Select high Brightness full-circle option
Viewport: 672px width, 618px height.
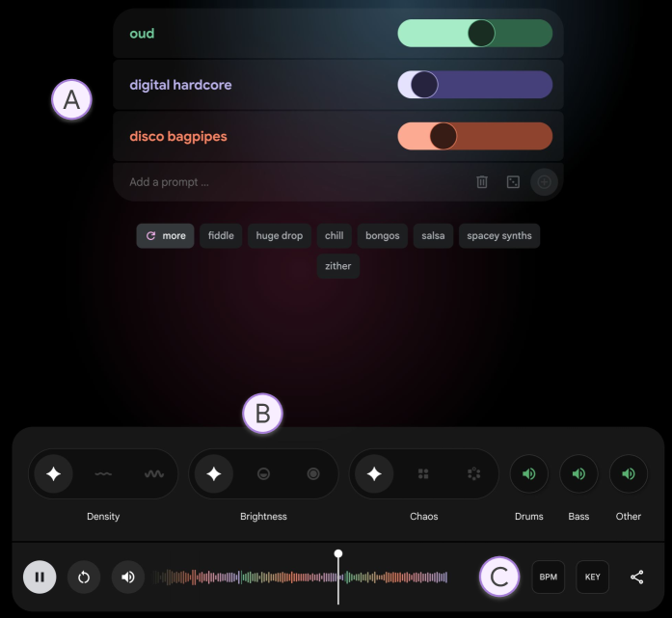313,474
